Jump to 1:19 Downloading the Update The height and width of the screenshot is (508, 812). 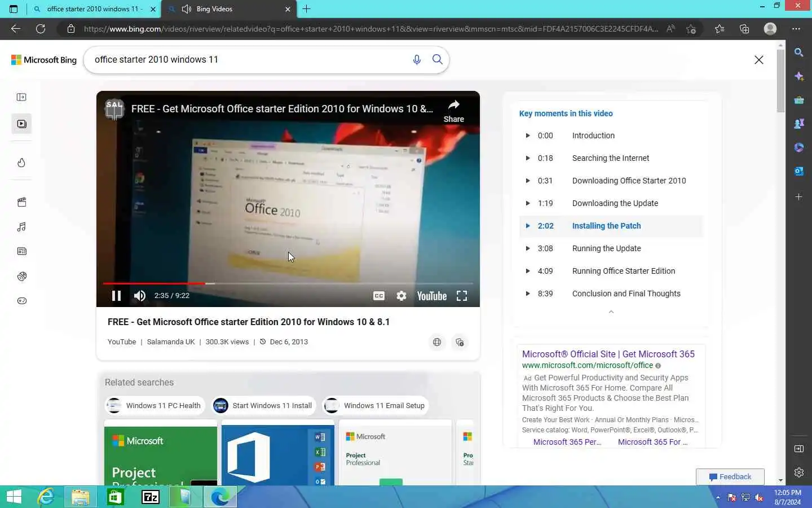pyautogui.click(x=611, y=203)
